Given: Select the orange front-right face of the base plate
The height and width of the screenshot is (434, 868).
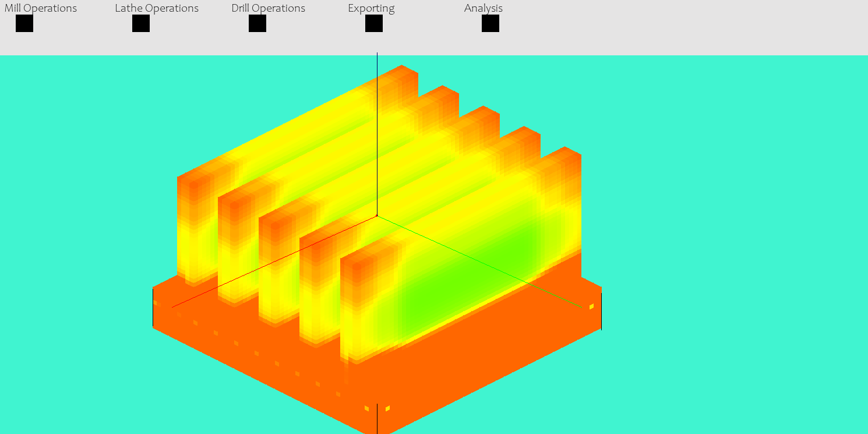Looking at the screenshot, I should point(495,373).
